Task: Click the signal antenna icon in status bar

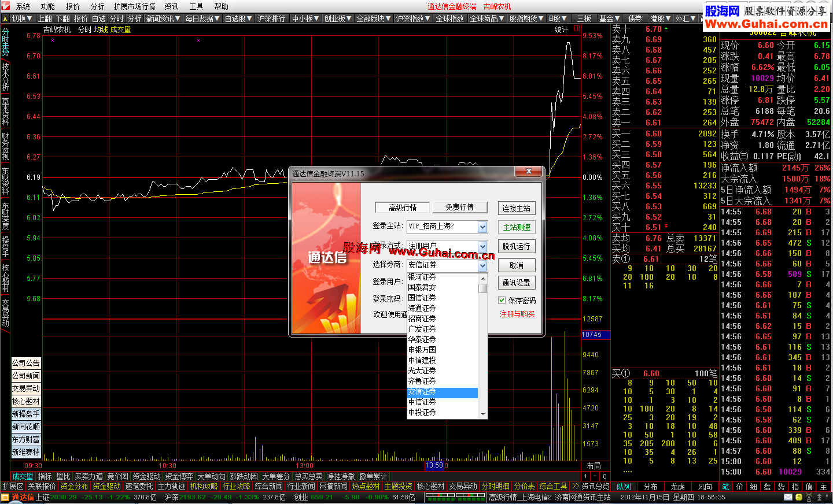Action: tap(809, 497)
